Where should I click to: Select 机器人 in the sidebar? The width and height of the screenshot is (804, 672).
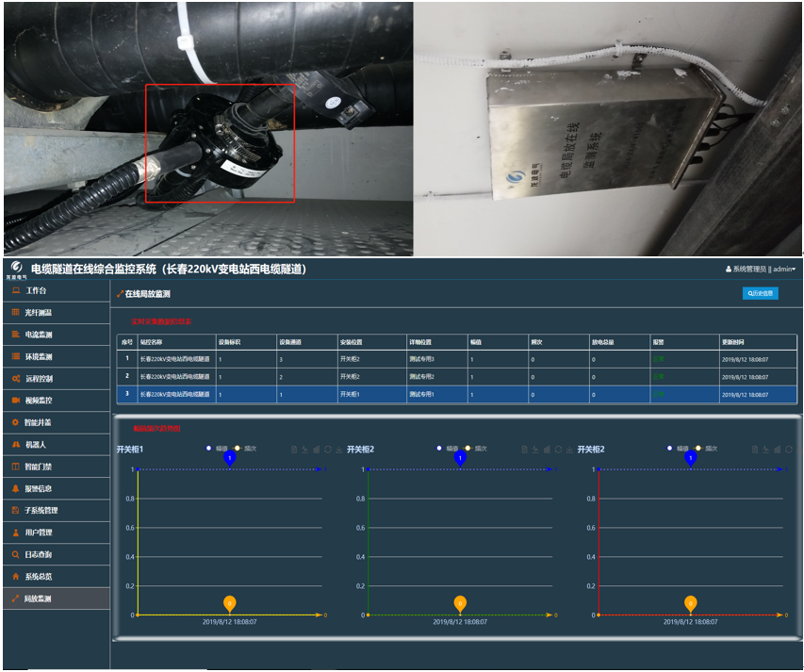click(35, 445)
